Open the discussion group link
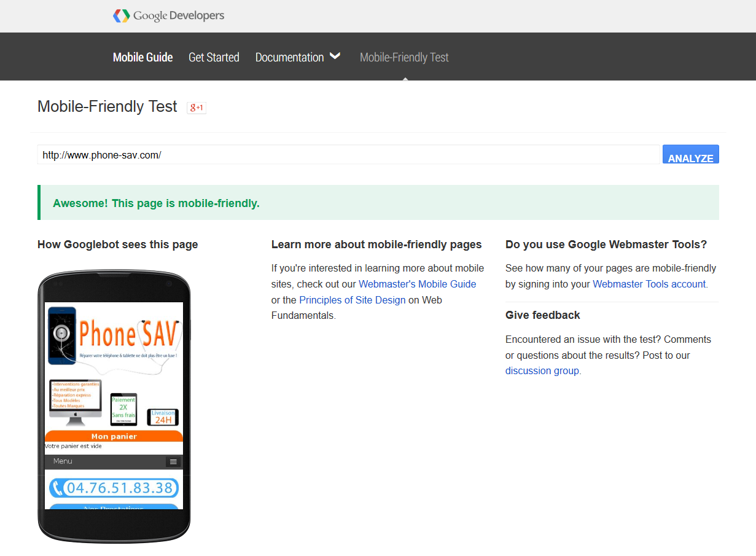 point(542,370)
